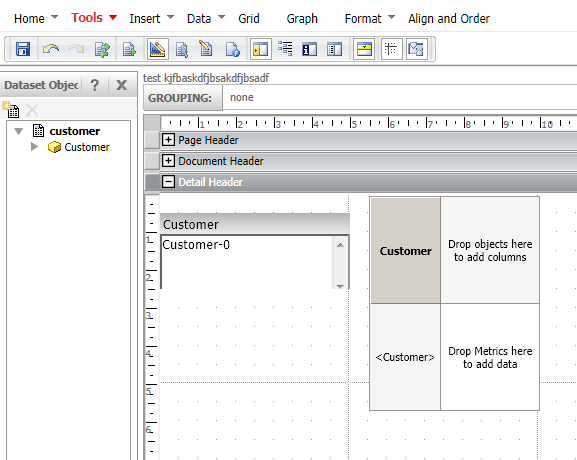
Task: Expand the Page Header section
Action: pyautogui.click(x=168, y=140)
